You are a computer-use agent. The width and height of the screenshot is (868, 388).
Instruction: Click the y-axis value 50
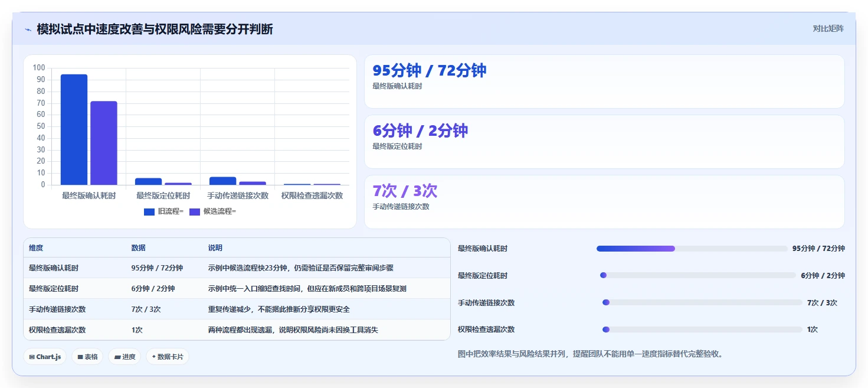click(x=41, y=126)
